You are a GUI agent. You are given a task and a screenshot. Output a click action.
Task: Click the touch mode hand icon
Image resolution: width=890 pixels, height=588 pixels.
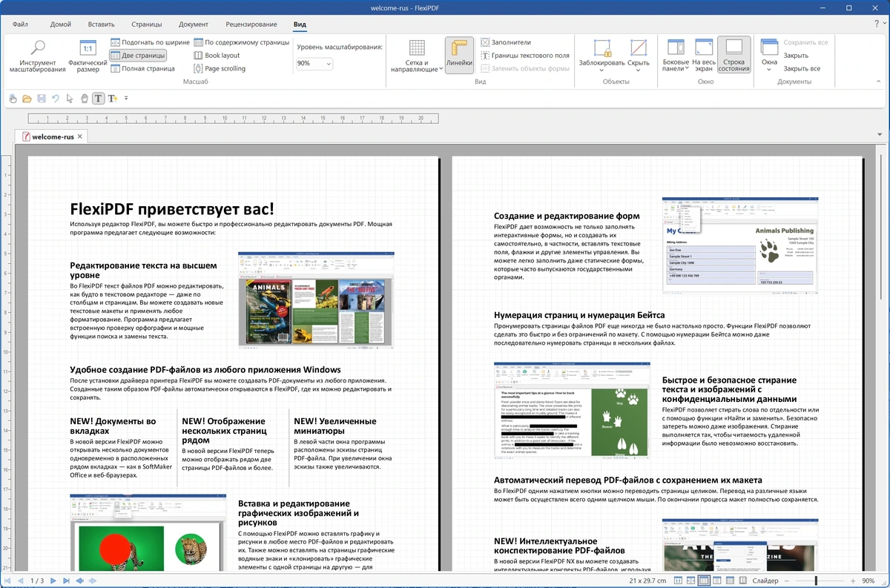click(x=13, y=98)
